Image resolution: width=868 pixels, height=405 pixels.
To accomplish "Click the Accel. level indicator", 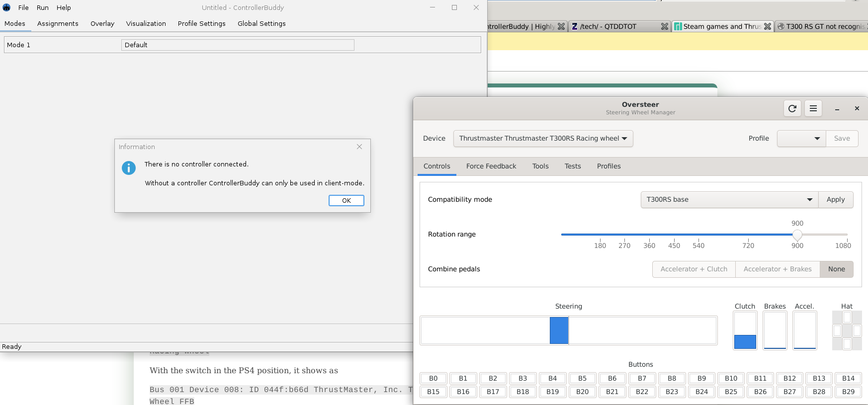I will pos(805,330).
